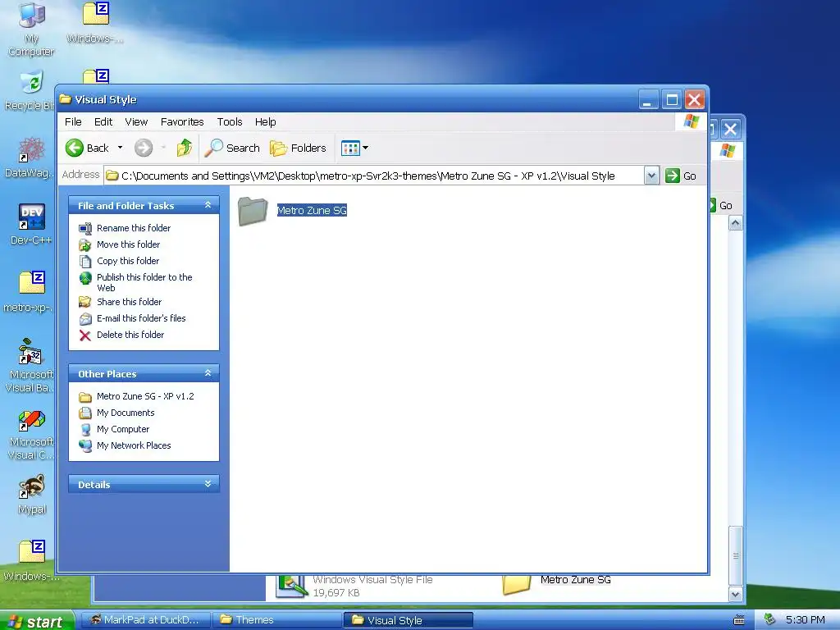This screenshot has width=840, height=630.
Task: Open the Edit menu
Action: coord(103,121)
